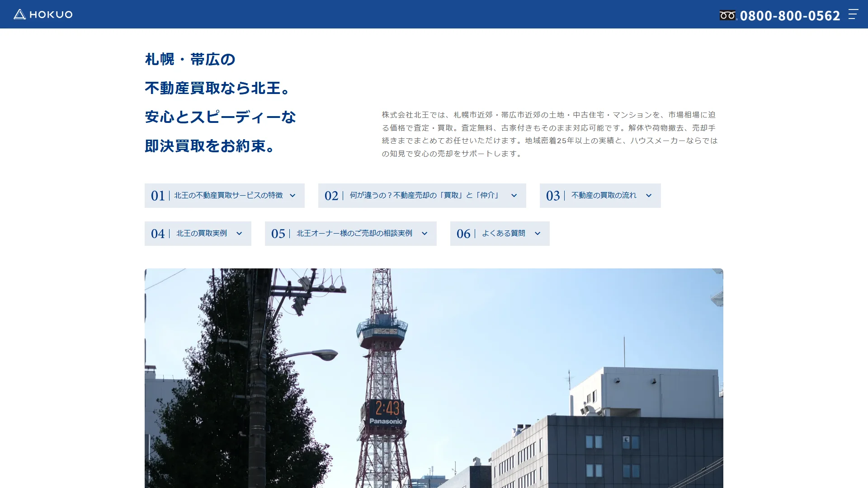868x488 pixels.
Task: Click the free-dial phone icon
Action: [x=728, y=15]
